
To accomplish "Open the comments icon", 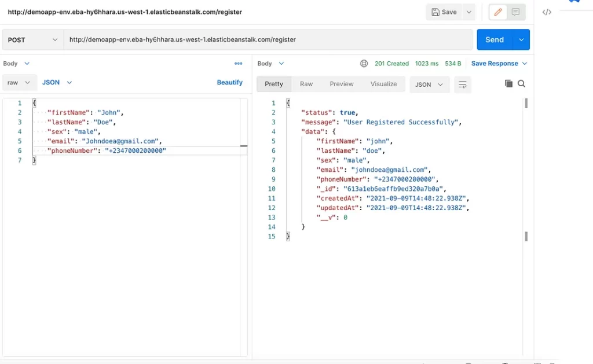I will [515, 12].
